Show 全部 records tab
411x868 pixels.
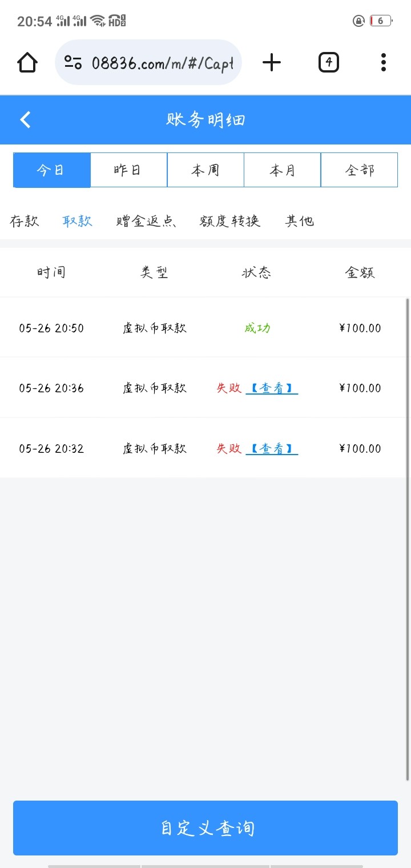pyautogui.click(x=359, y=170)
